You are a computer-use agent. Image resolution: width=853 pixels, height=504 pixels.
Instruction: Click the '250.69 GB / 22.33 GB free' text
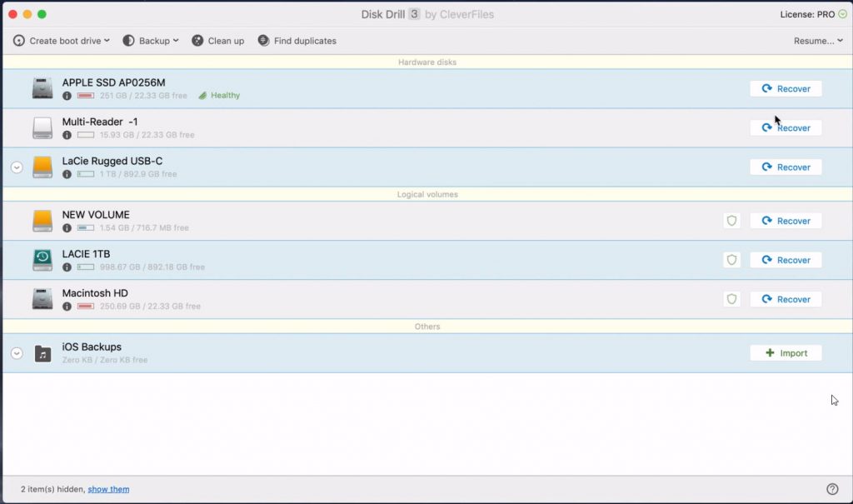click(x=150, y=307)
